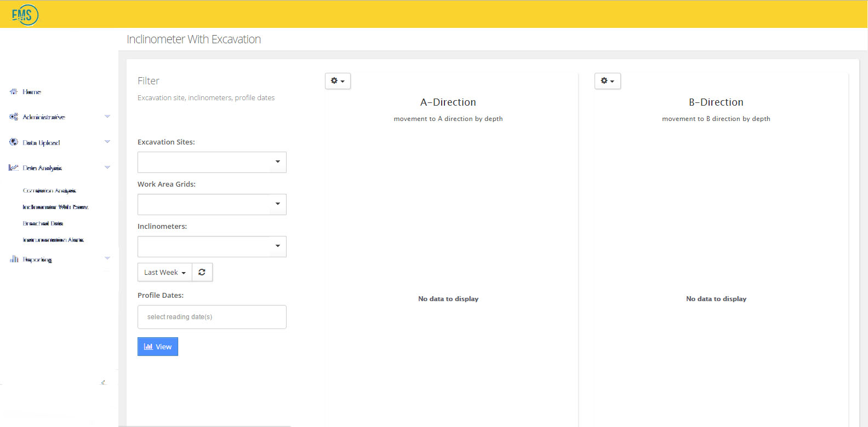Select Instrumentation Alerts submenu item

(53, 240)
